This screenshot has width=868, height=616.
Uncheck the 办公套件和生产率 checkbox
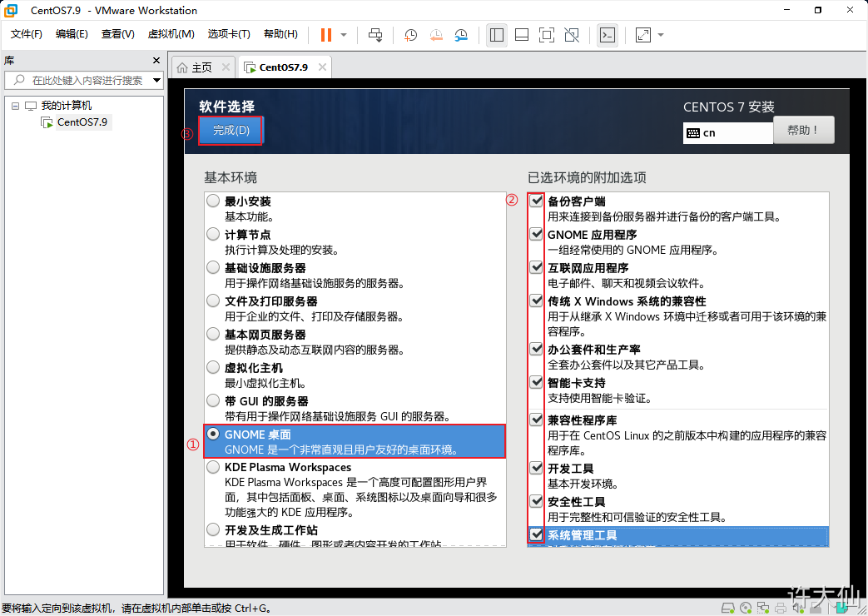pyautogui.click(x=536, y=349)
